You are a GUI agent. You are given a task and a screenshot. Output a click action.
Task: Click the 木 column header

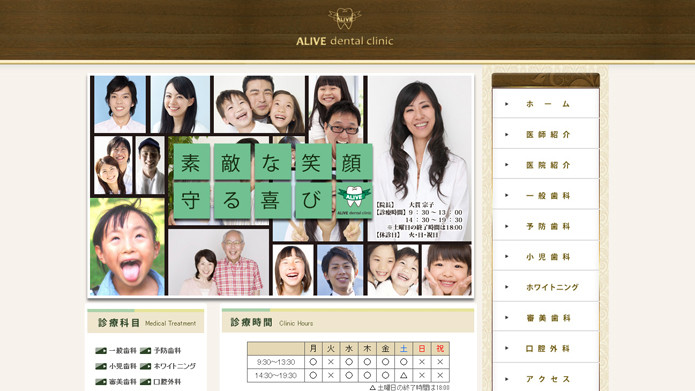(x=367, y=348)
